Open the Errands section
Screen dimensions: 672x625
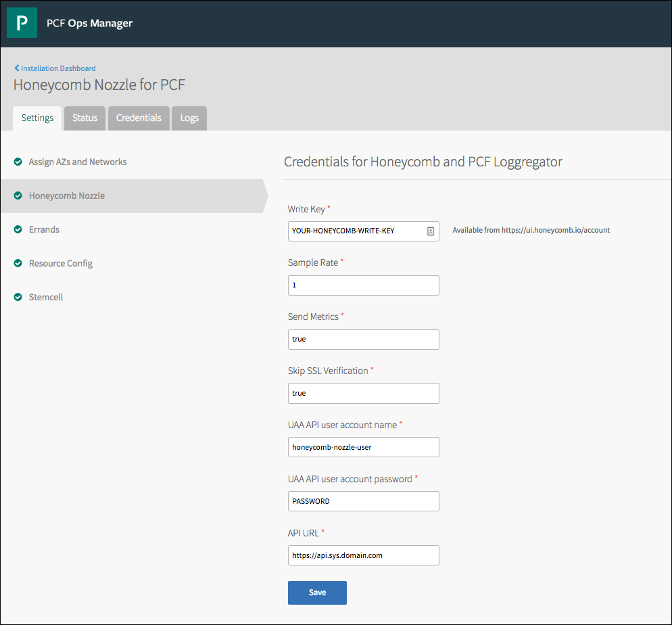point(44,230)
